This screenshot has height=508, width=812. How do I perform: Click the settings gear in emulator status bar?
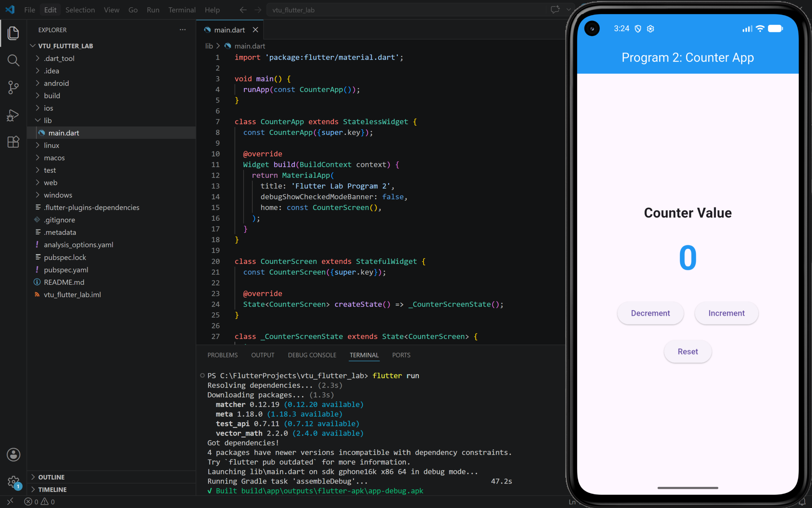point(650,29)
